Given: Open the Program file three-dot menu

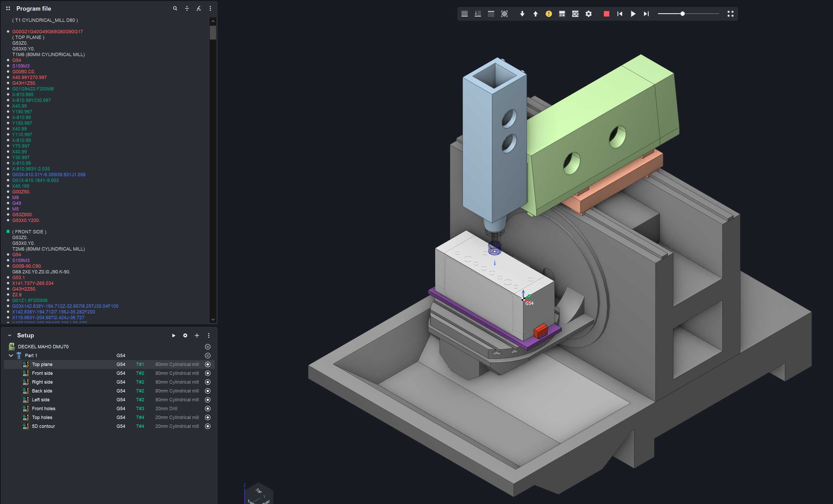Looking at the screenshot, I should [x=210, y=9].
